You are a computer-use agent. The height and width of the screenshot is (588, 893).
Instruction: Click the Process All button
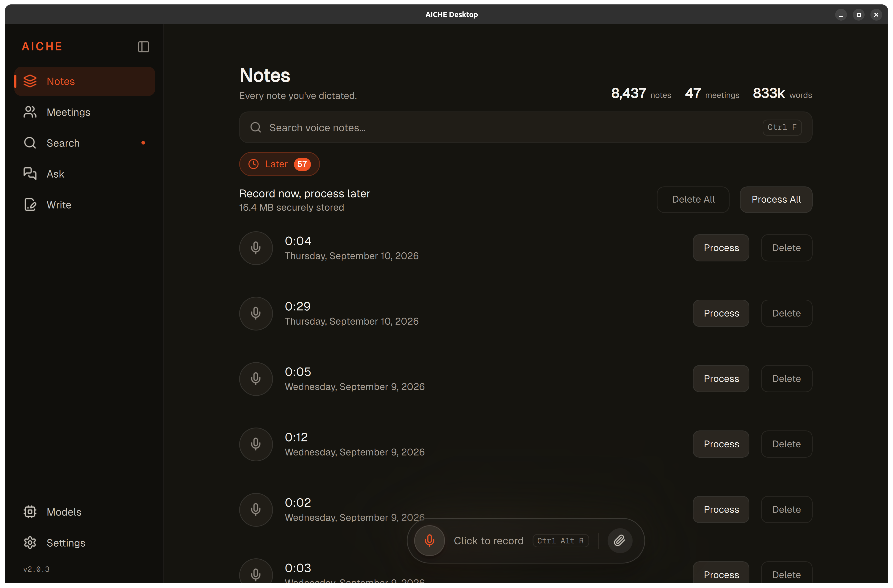coord(776,199)
